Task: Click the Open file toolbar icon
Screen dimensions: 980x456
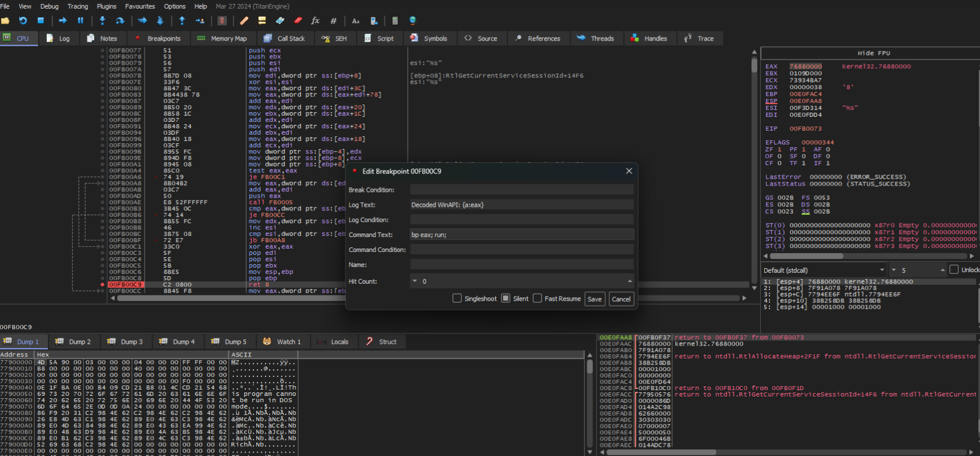Action: (x=5, y=21)
